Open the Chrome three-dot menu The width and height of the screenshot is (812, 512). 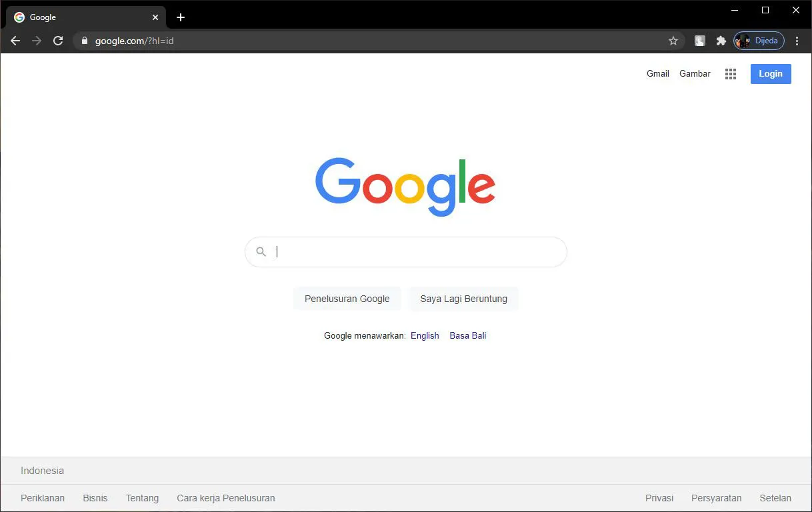tap(797, 41)
